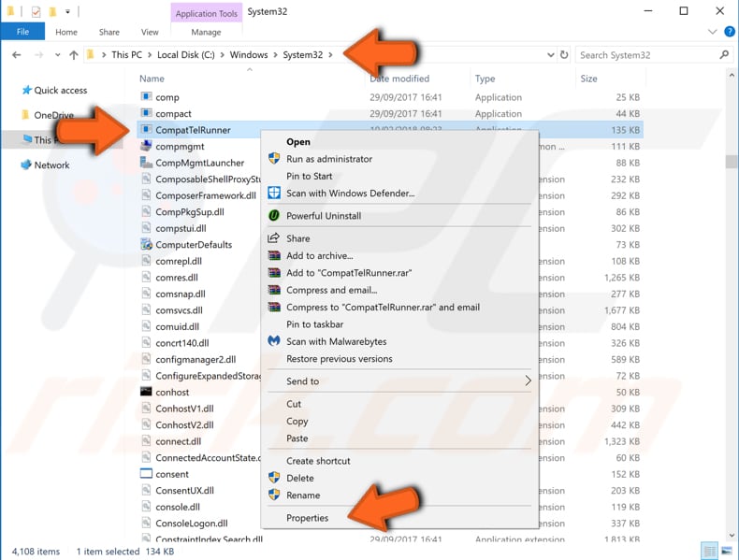The height and width of the screenshot is (560, 739).
Task: Open the Home ribbon tab
Action: [x=66, y=32]
